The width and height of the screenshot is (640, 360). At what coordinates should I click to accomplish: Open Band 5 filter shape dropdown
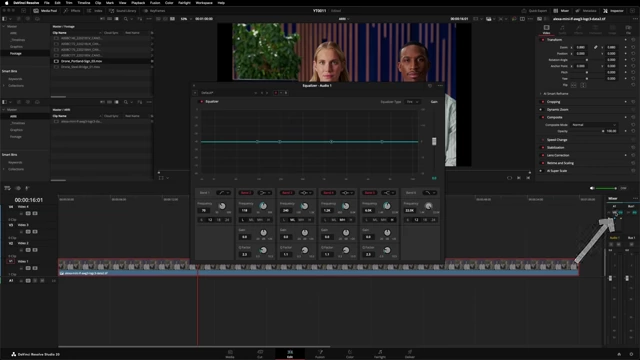pos(388,193)
